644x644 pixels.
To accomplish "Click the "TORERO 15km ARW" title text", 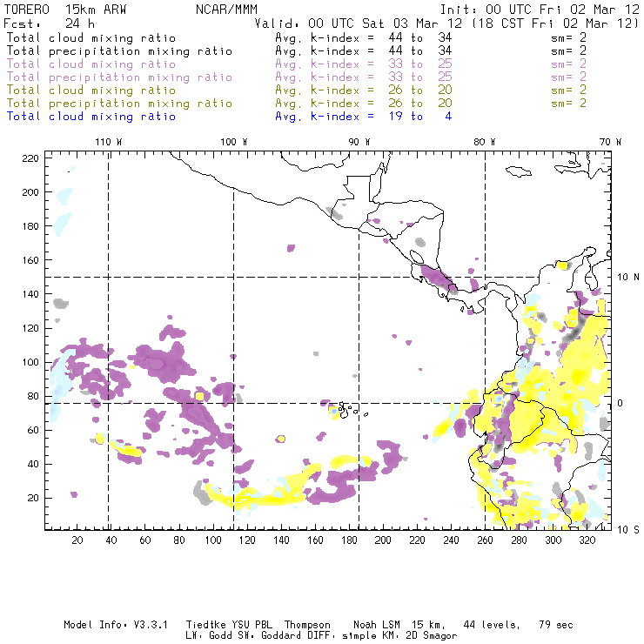I will 65,10.
